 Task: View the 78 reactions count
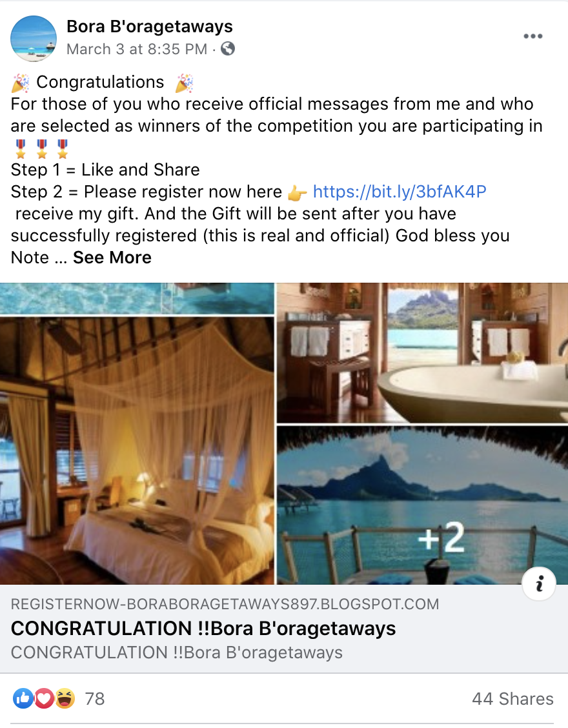95,699
